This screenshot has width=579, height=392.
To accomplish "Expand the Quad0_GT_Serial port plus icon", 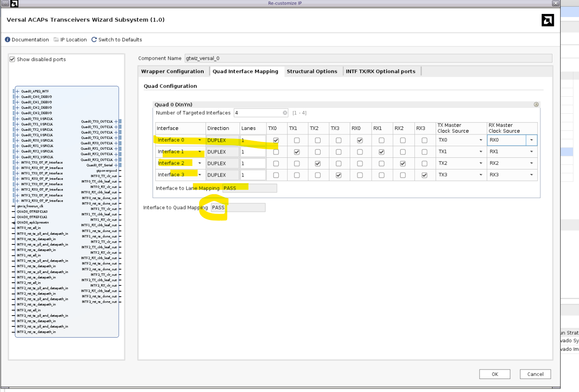I will [x=116, y=165].
